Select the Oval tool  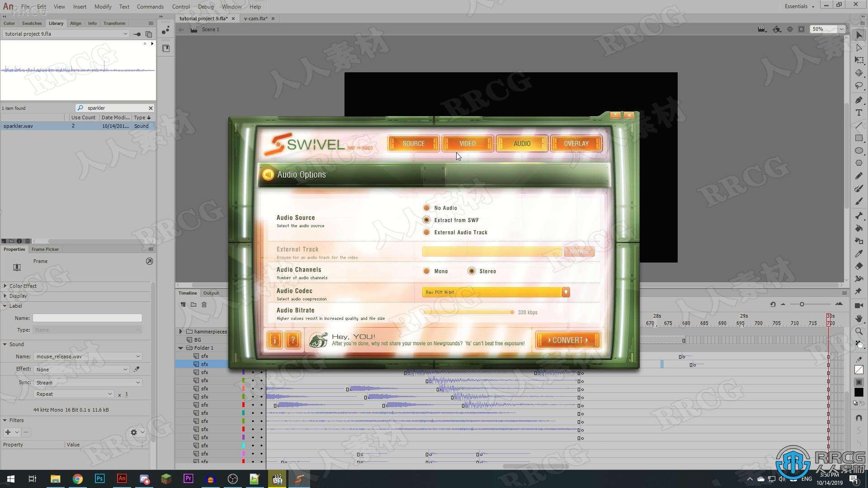[x=859, y=150]
